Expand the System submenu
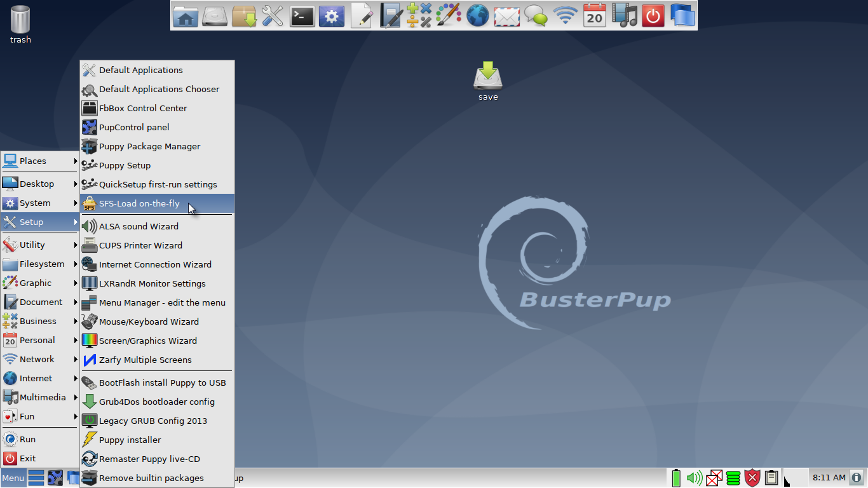This screenshot has width=868, height=488. coord(39,203)
